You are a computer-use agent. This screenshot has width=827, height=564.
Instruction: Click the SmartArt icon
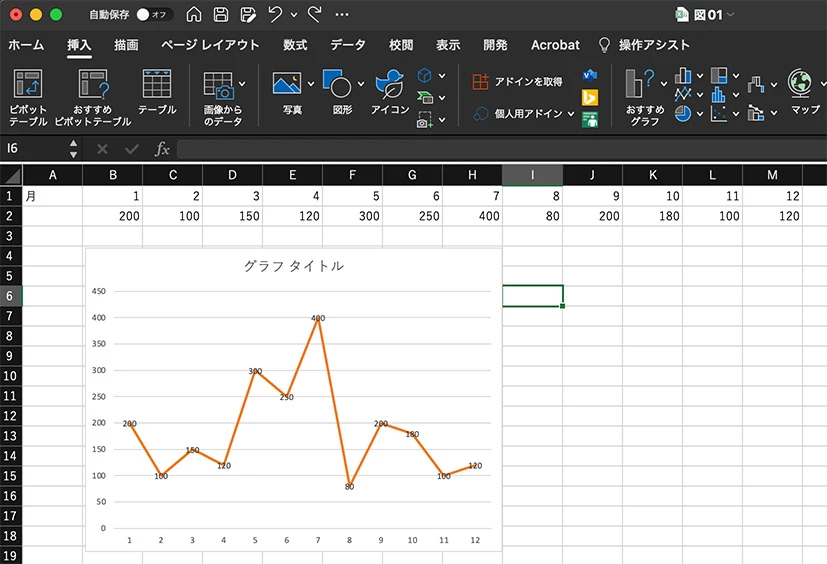pyautogui.click(x=425, y=97)
